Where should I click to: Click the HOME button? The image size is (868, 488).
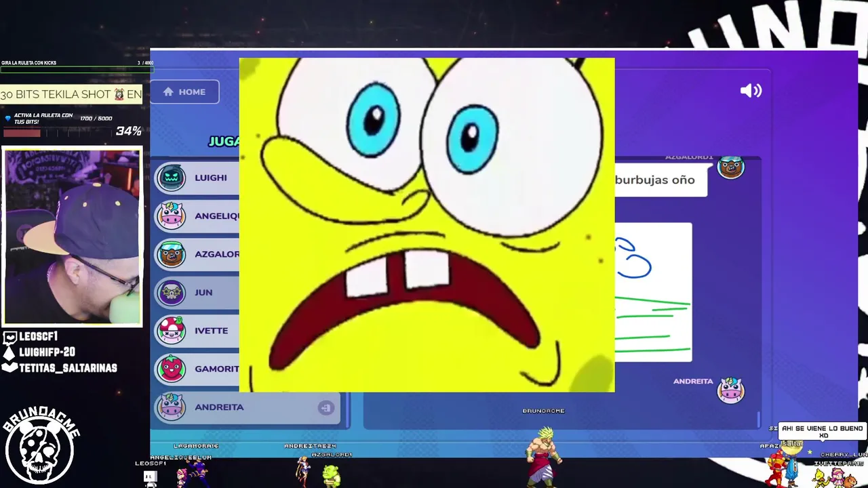pos(184,91)
